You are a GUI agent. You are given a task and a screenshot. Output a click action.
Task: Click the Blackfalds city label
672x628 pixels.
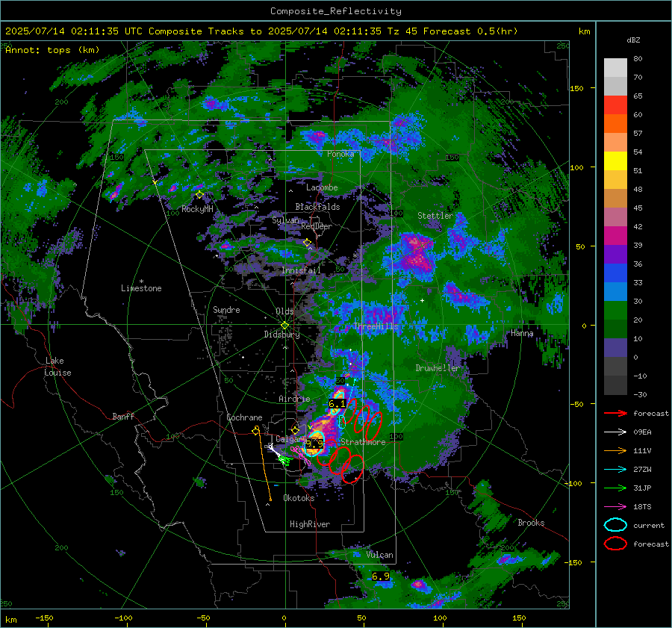click(x=317, y=207)
